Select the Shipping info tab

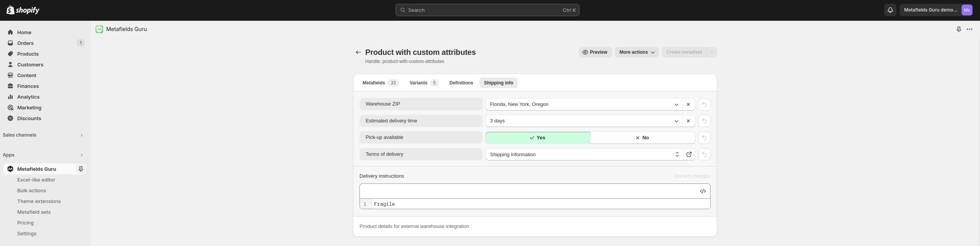498,83
